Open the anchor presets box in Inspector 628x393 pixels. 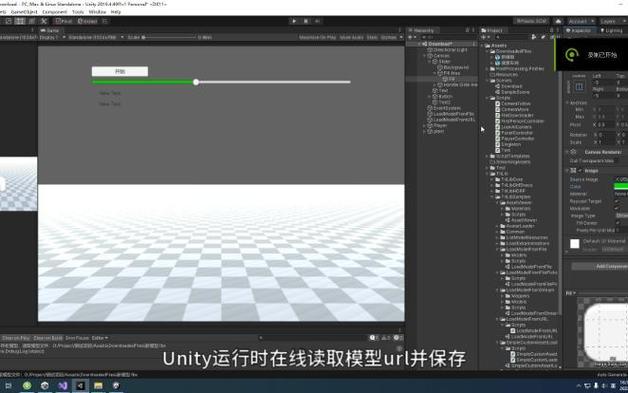(579, 87)
